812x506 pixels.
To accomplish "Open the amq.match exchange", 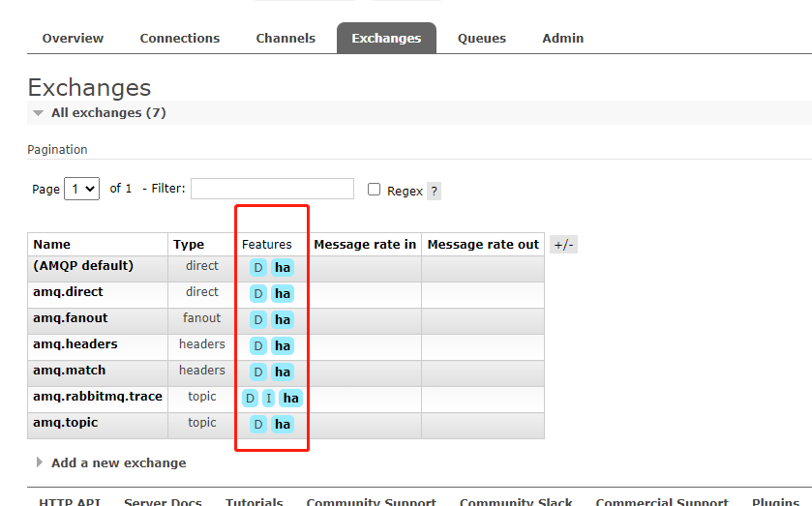I will point(70,371).
